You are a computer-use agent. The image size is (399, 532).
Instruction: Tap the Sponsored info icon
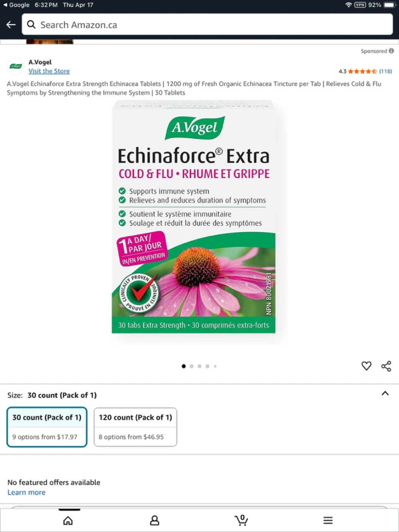(x=391, y=51)
